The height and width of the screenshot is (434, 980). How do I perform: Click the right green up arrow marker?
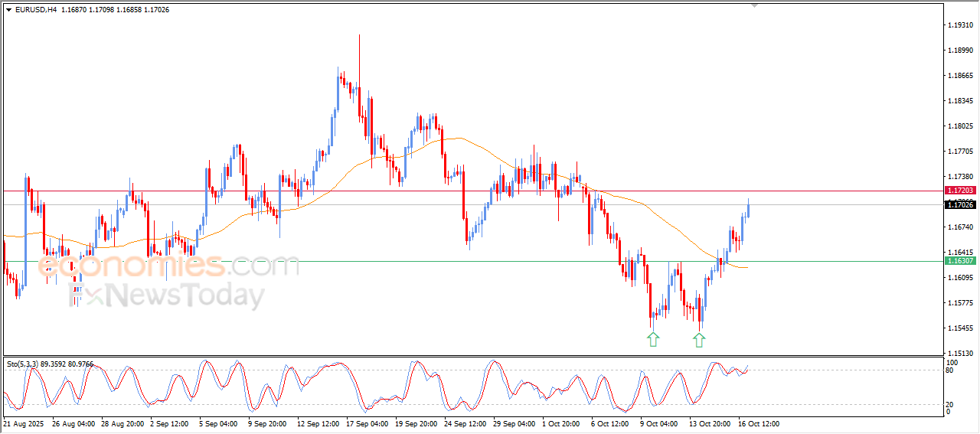(x=699, y=339)
